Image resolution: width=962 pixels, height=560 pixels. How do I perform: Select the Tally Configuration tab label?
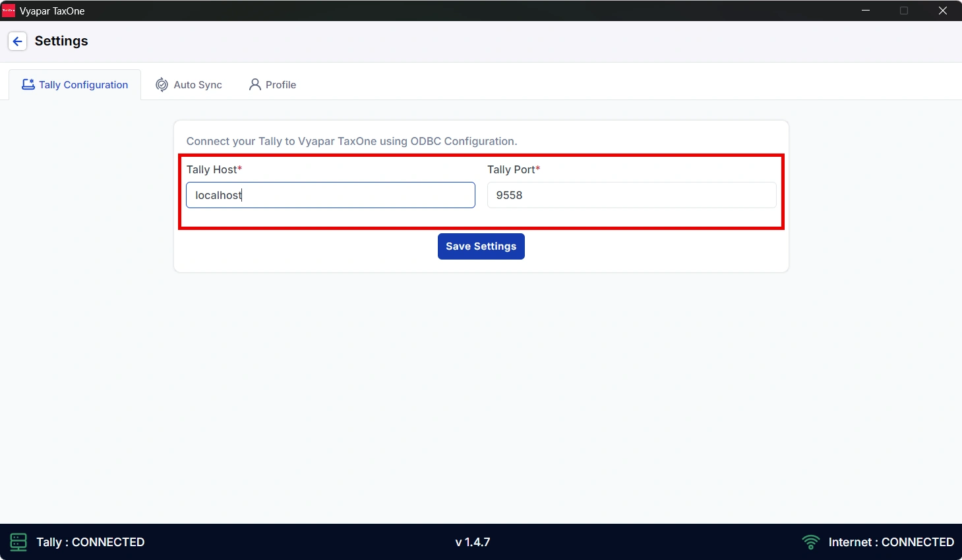83,85
